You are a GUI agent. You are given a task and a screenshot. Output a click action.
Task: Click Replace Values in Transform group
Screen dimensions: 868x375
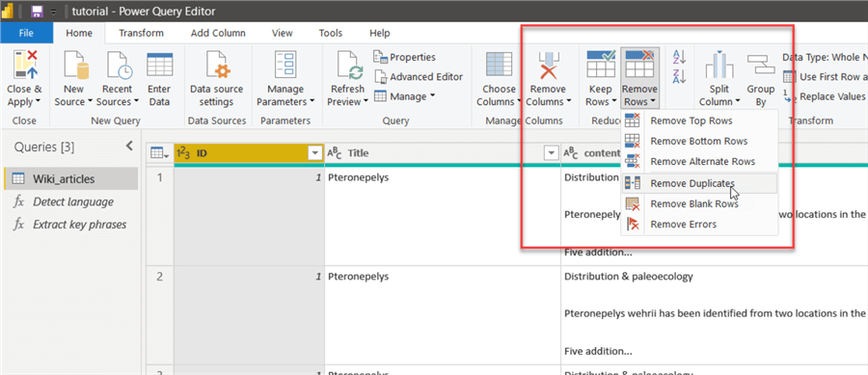tap(825, 96)
